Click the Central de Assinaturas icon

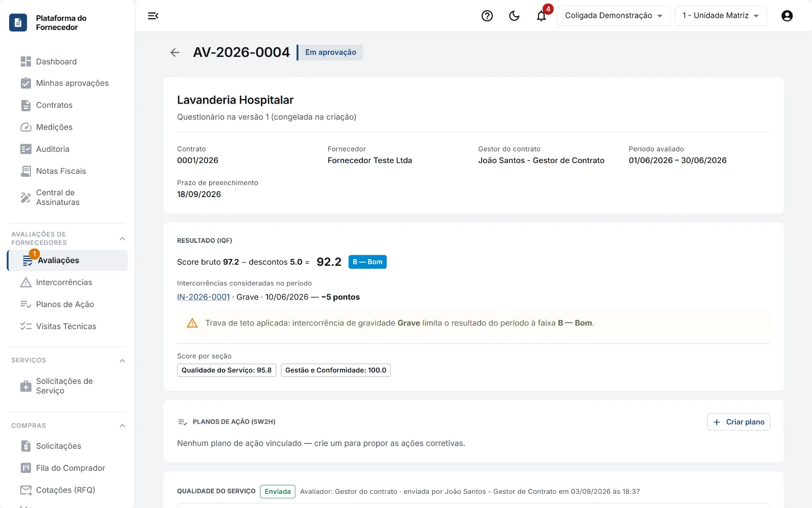click(x=26, y=198)
